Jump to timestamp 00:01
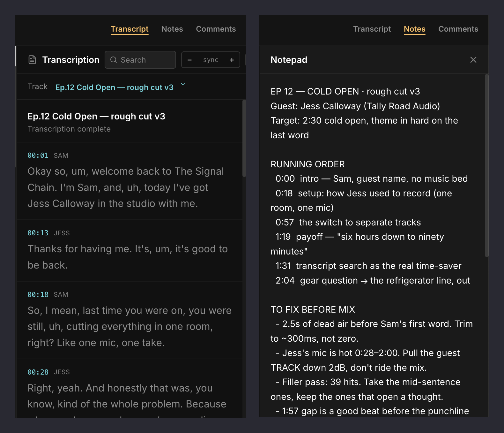The height and width of the screenshot is (433, 504). tap(38, 156)
